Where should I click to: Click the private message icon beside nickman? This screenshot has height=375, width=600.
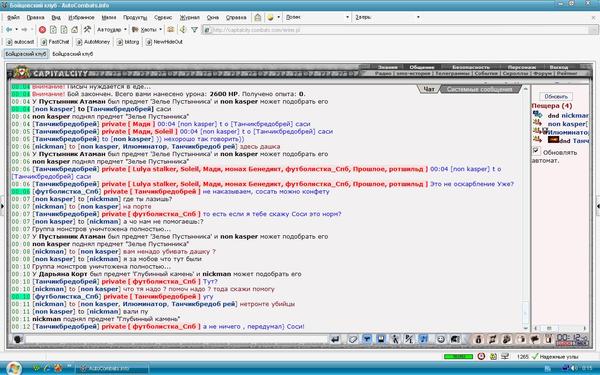537,114
